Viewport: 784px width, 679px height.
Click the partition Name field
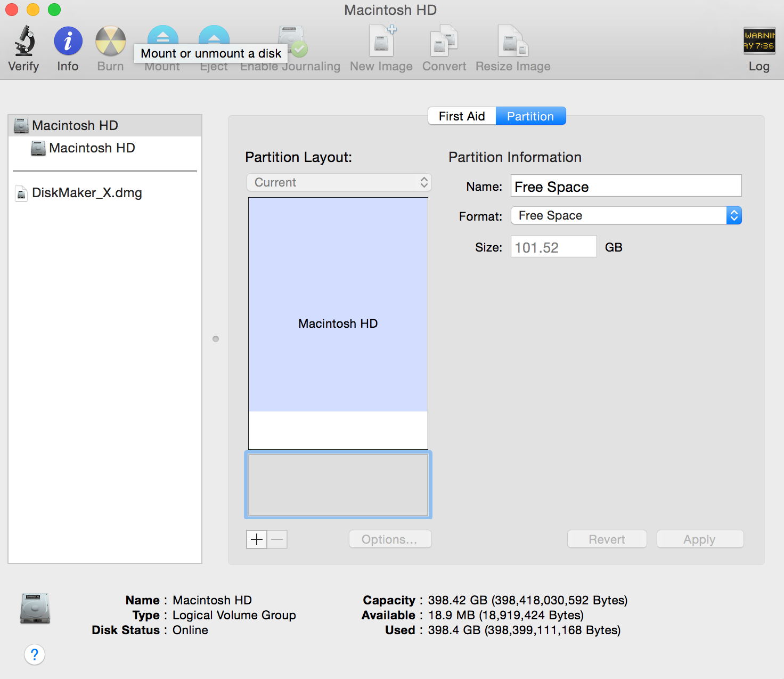coord(626,186)
